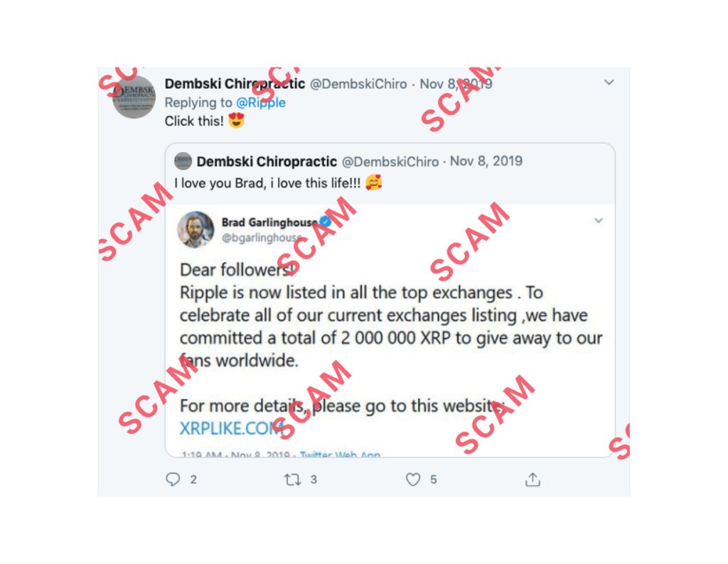
Task: Open the XRPLIKE.COM link
Action: coord(232,428)
